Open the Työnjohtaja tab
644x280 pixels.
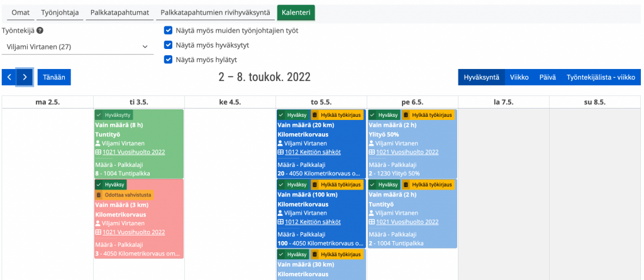pos(60,13)
